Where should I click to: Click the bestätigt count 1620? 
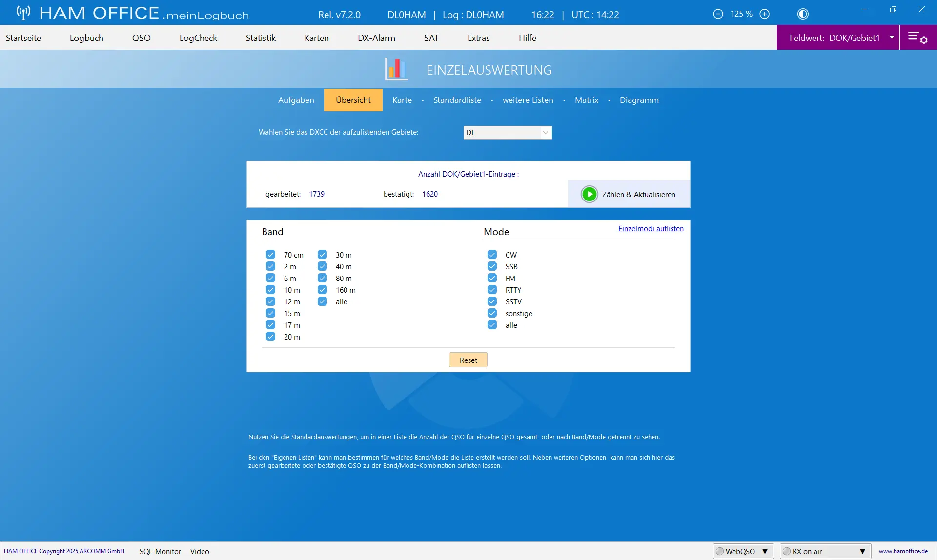[430, 194]
